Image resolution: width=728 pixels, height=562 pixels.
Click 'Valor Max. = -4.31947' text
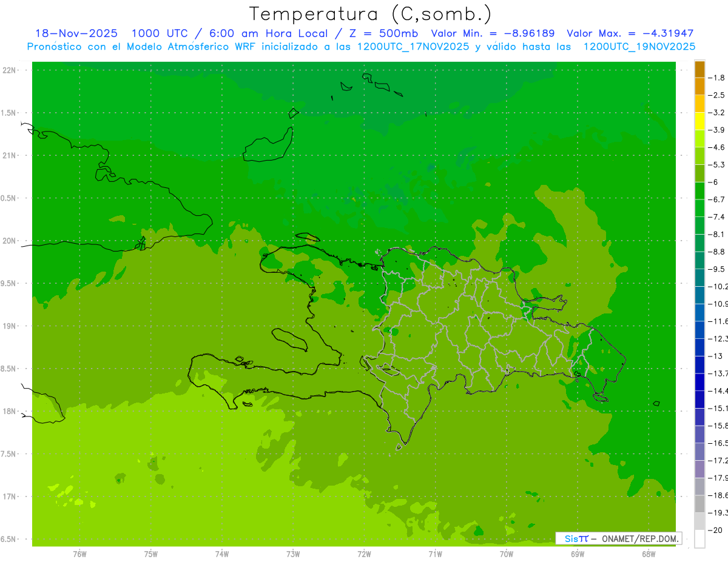[630, 33]
